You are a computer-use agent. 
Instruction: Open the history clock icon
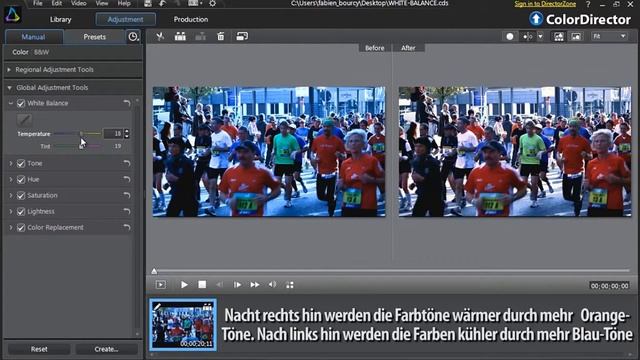(x=133, y=37)
